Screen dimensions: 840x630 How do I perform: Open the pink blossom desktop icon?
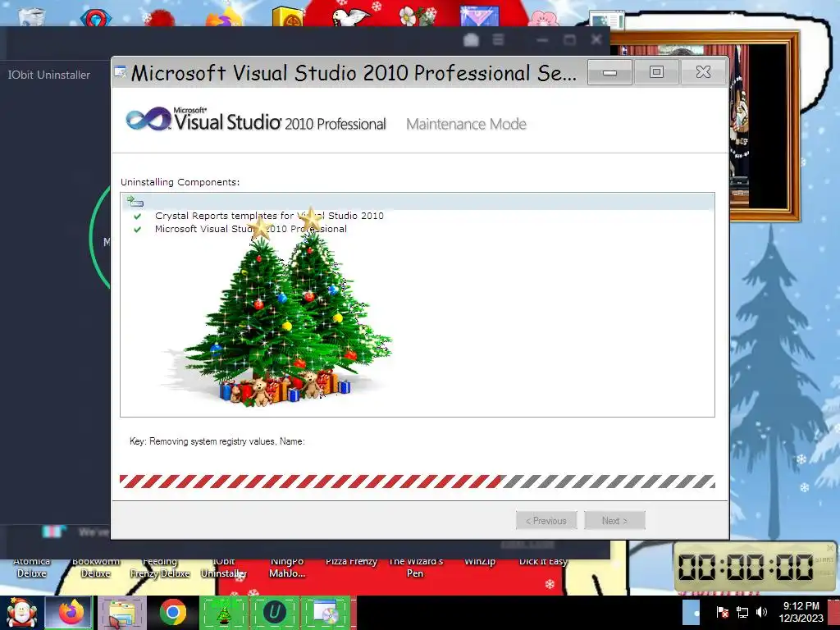(x=543, y=18)
